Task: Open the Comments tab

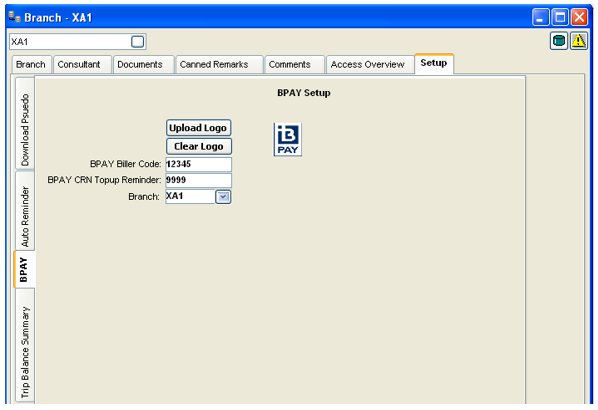Action: coord(290,64)
